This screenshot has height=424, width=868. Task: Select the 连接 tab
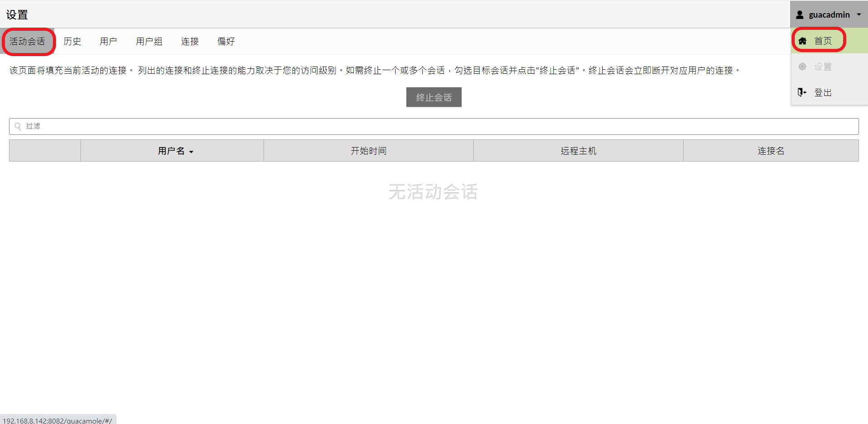tap(190, 41)
